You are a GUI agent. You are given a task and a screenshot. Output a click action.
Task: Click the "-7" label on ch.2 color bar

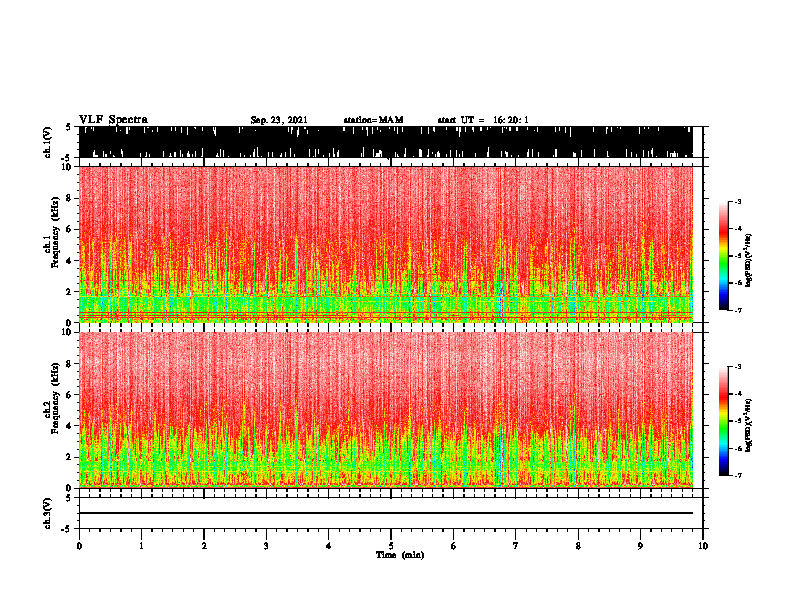coord(738,476)
